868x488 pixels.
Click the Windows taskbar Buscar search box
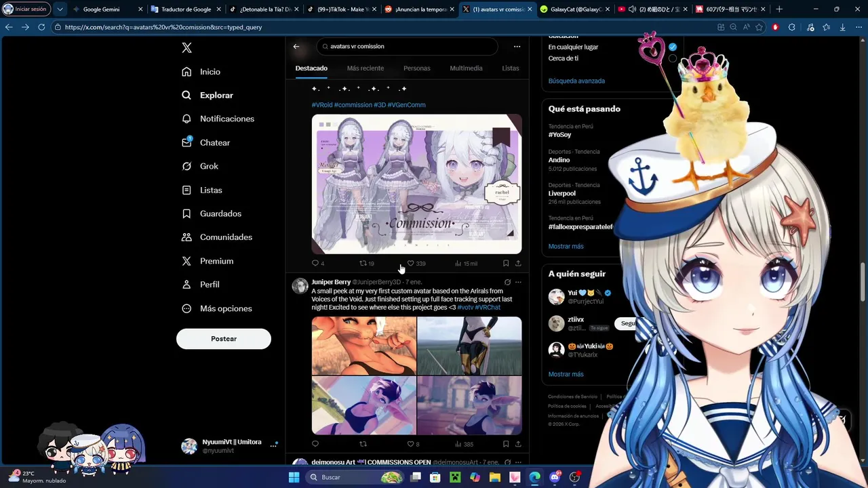click(355, 477)
